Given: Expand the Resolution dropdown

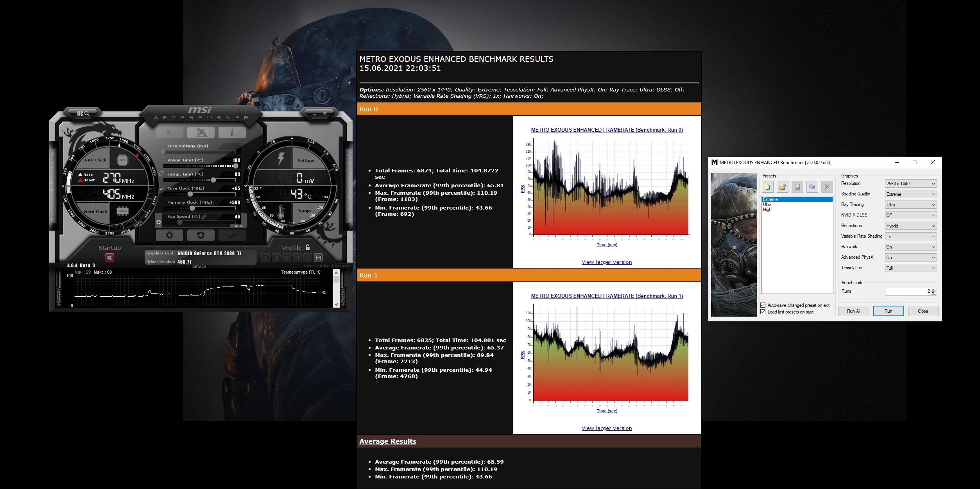Looking at the screenshot, I should coord(910,184).
